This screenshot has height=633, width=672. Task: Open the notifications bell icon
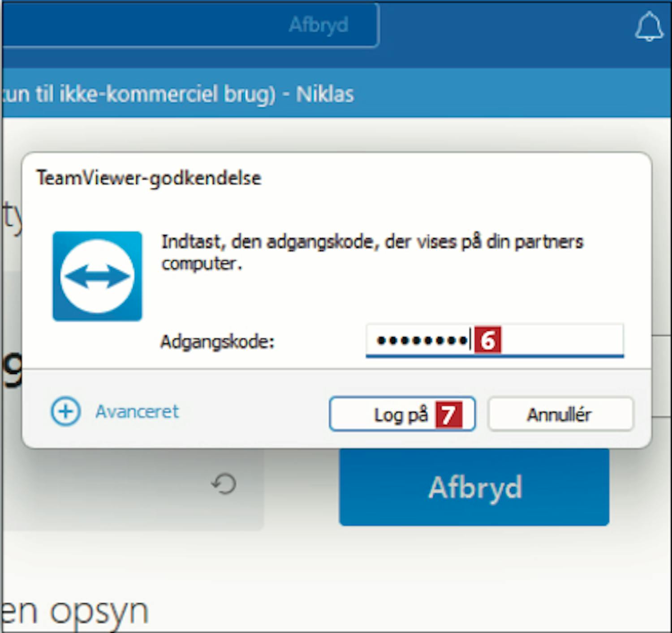[649, 27]
